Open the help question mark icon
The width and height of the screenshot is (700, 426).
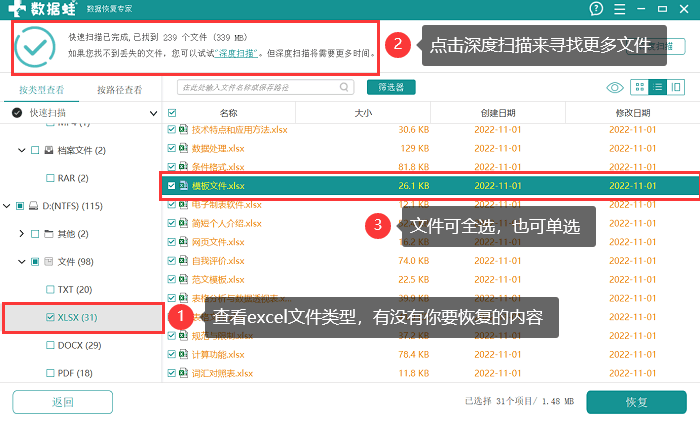point(596,8)
